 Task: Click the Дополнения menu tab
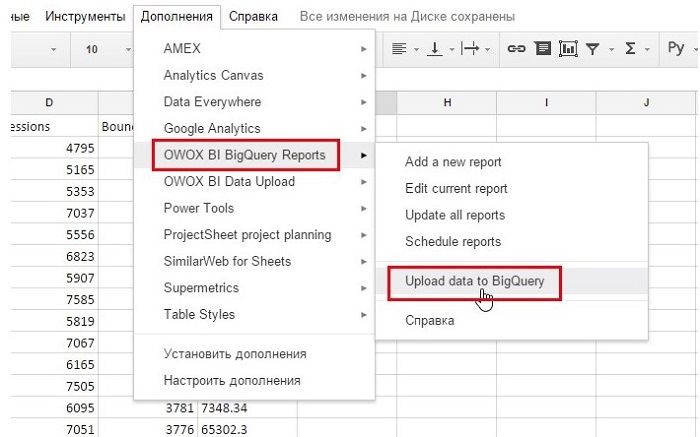(177, 17)
